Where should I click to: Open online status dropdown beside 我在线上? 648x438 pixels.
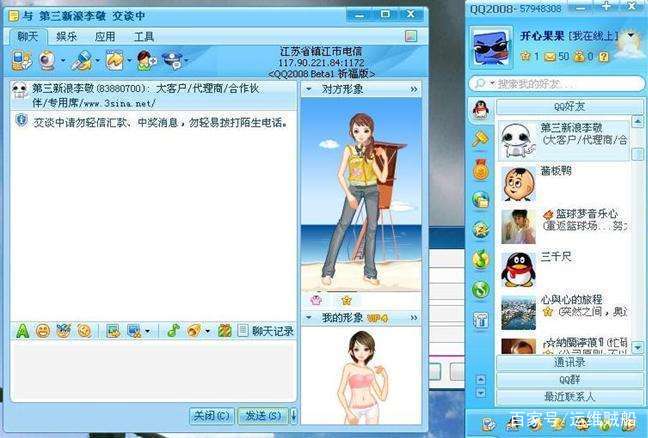(631, 35)
